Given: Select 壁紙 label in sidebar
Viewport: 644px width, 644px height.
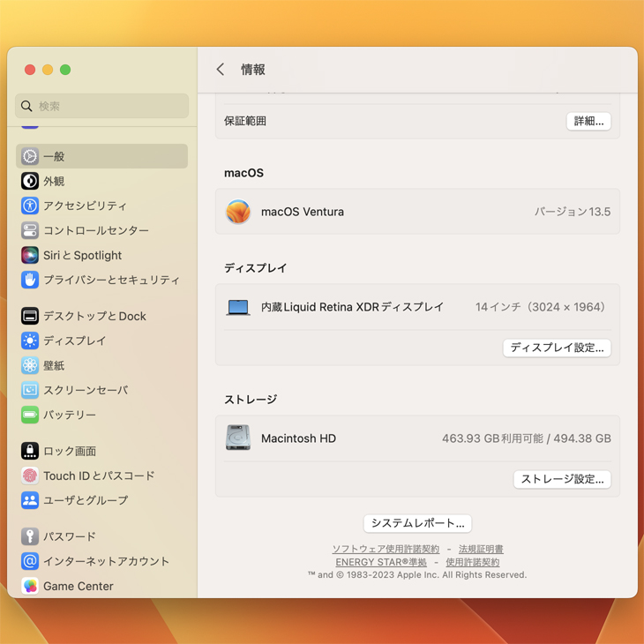Looking at the screenshot, I should coord(54,365).
